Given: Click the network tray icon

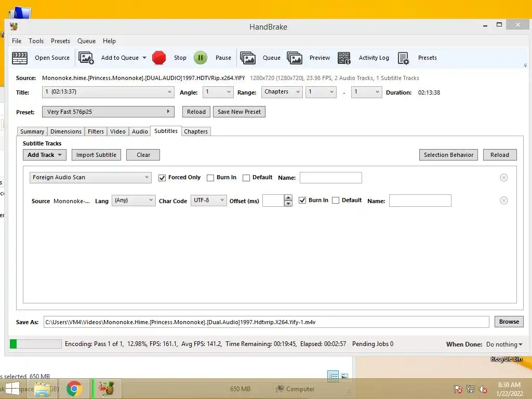Looking at the screenshot, I should pos(471,389).
